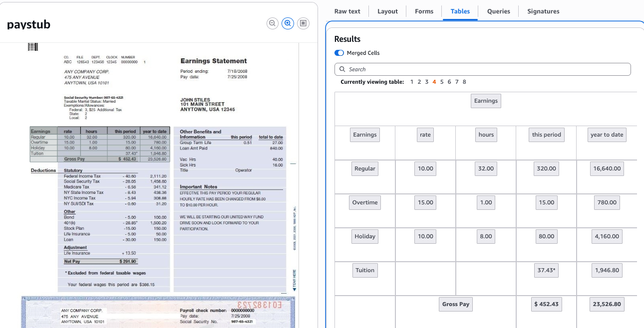Show table number 8
Screen dimensions: 644x328
464,82
